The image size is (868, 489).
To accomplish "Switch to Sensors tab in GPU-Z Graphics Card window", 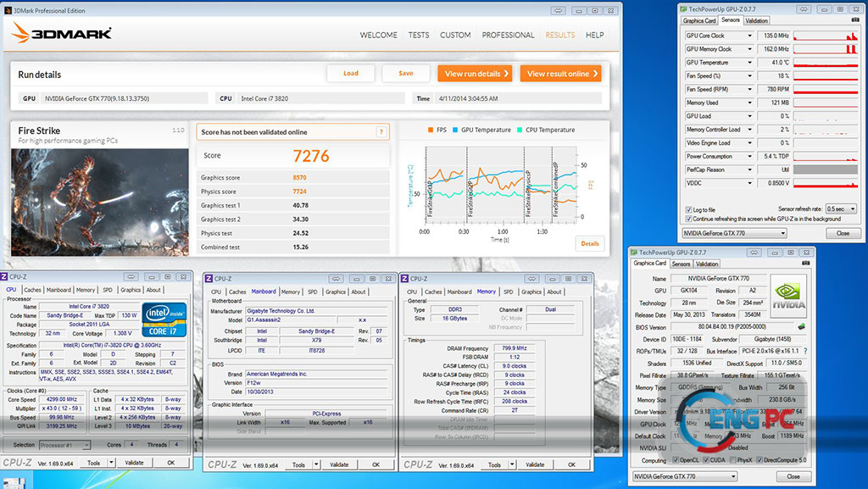I will pyautogui.click(x=681, y=264).
